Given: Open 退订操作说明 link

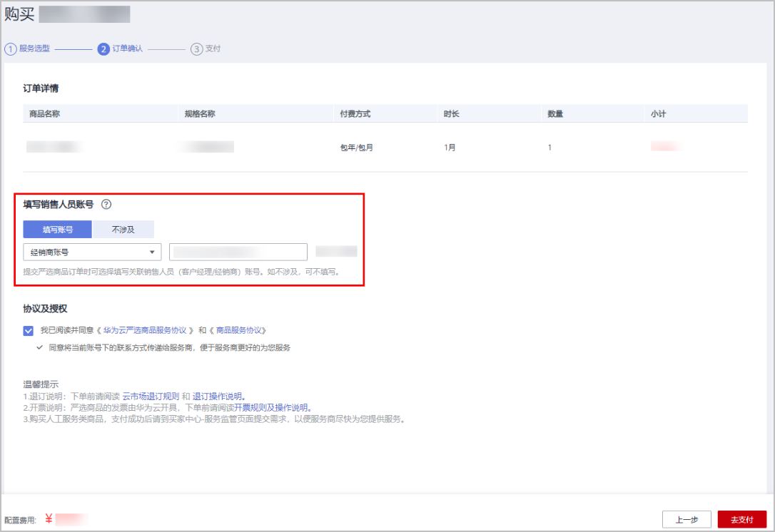Looking at the screenshot, I should tap(219, 397).
